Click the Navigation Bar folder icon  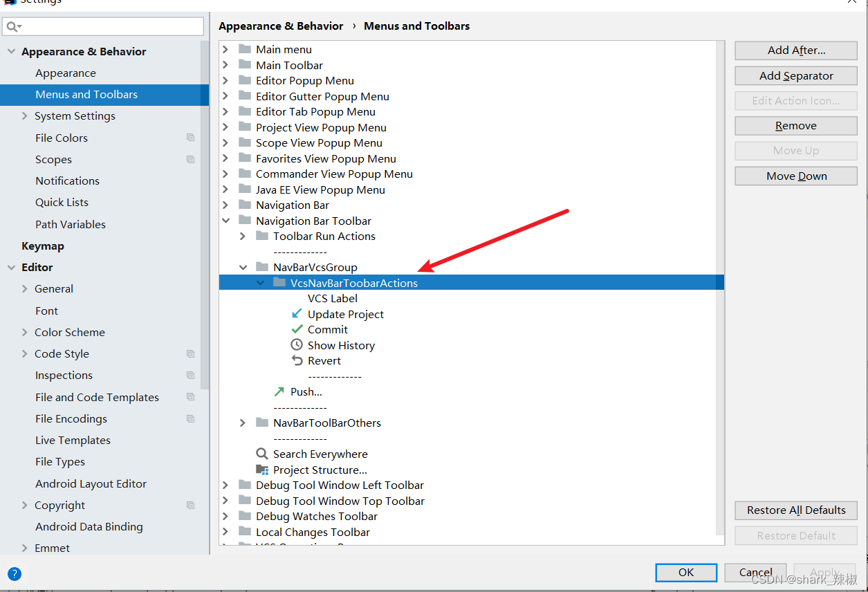(x=244, y=205)
